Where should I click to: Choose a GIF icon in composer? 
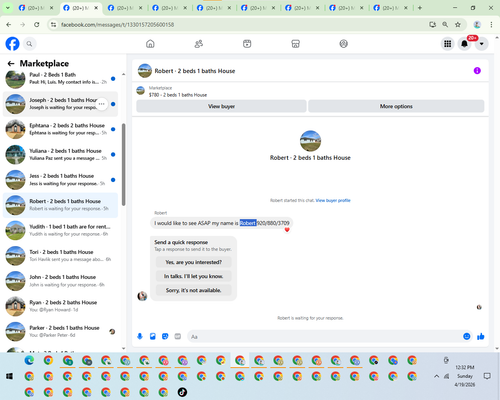point(178,336)
